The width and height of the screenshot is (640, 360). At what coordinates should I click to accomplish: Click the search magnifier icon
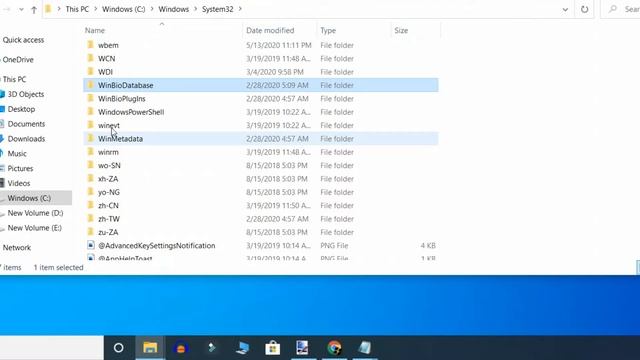pos(613,9)
